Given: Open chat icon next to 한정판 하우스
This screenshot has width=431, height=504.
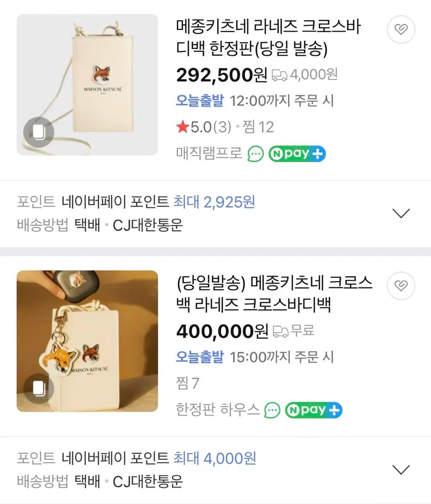Looking at the screenshot, I should tap(272, 410).
